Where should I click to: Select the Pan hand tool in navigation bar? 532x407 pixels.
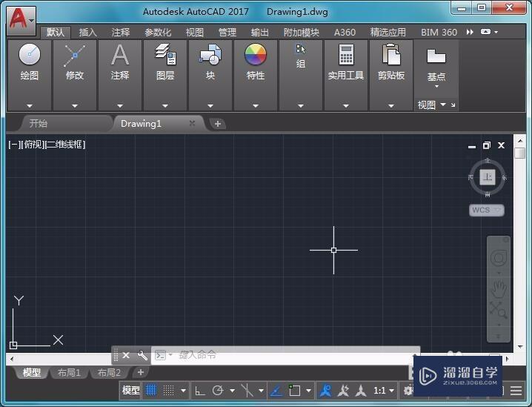(x=499, y=290)
